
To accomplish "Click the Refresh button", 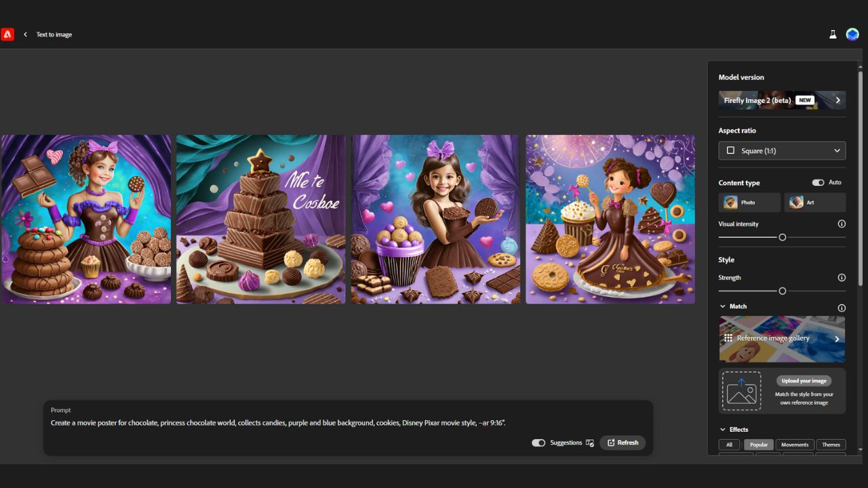I will (x=623, y=443).
